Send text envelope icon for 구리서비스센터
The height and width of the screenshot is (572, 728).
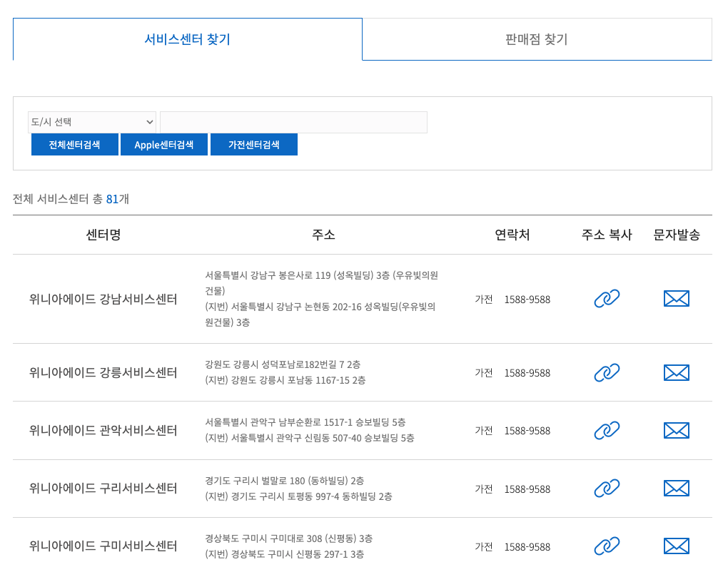tap(677, 489)
